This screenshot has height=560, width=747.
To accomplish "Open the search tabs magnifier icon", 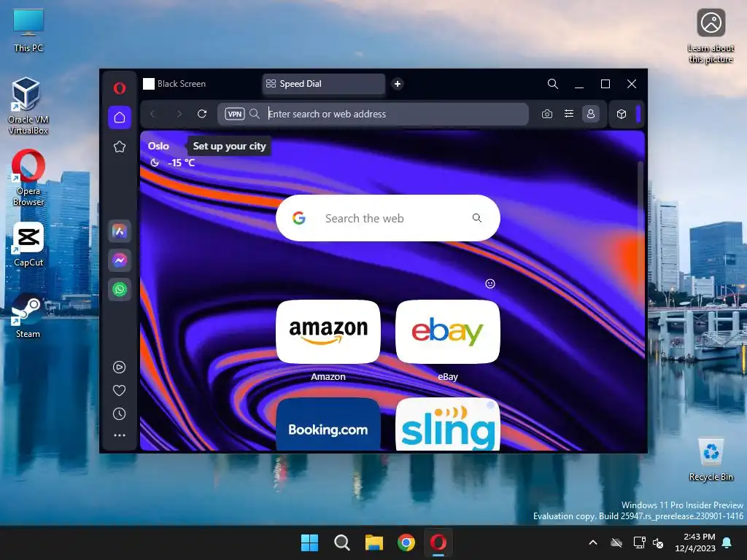I will [553, 84].
